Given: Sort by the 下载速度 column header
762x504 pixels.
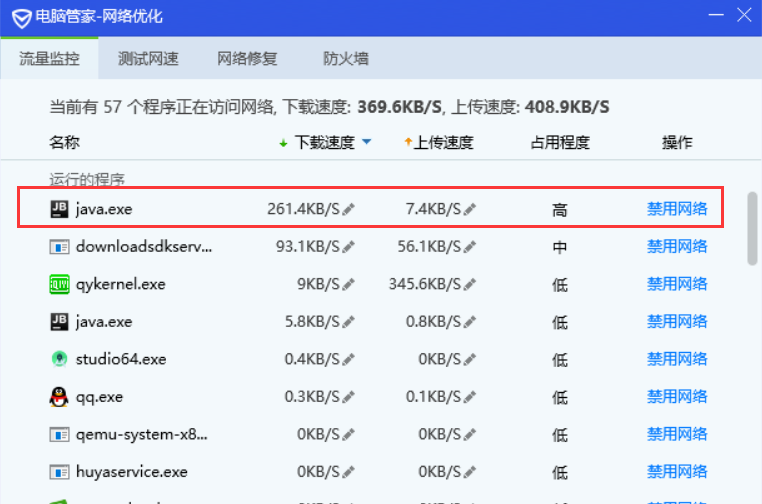Looking at the screenshot, I should [x=325, y=142].
